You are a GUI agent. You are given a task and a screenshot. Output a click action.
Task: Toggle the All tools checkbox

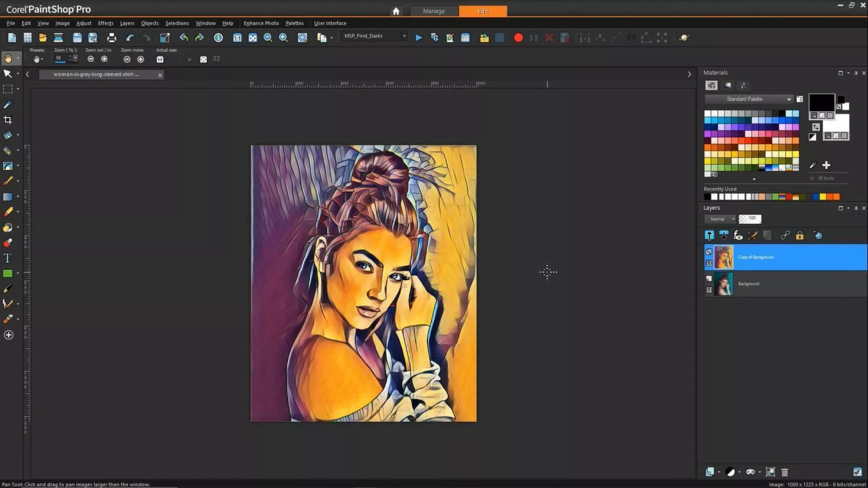[x=812, y=178]
